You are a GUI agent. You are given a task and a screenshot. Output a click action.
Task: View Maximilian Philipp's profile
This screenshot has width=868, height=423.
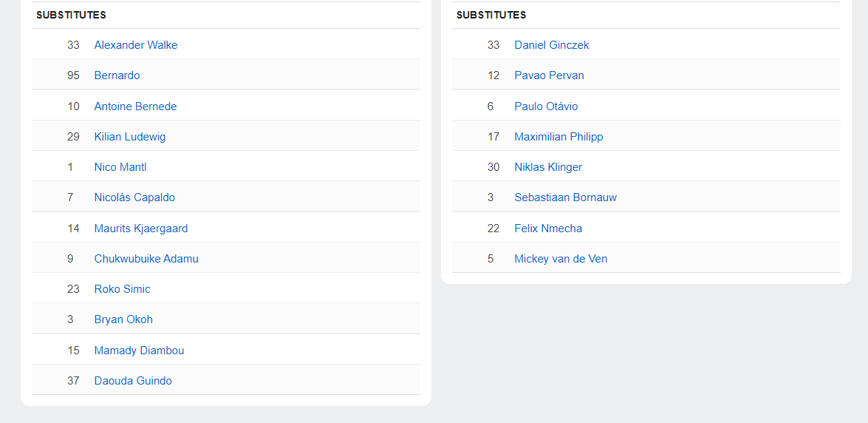[x=558, y=137]
